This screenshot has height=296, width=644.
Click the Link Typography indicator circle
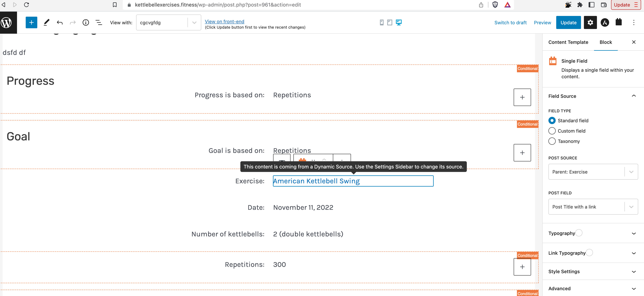point(589,253)
